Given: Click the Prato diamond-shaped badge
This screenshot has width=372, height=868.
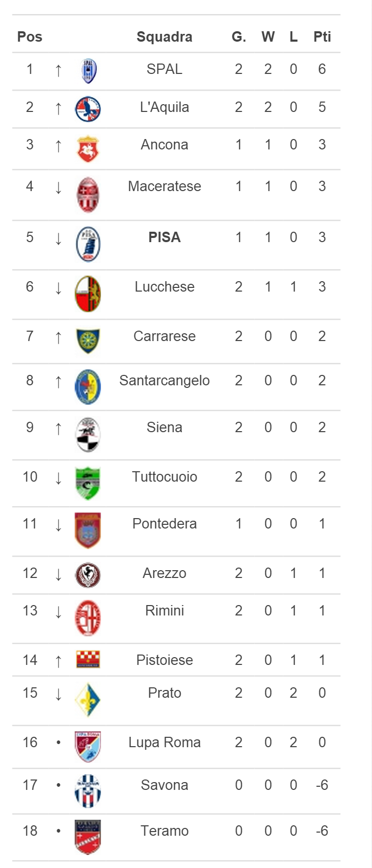Looking at the screenshot, I should tap(88, 700).
